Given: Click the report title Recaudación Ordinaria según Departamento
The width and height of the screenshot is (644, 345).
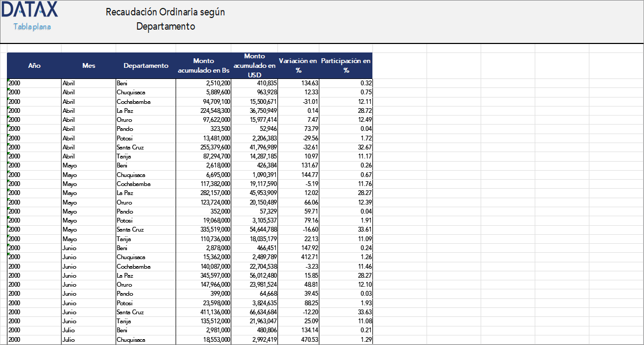Looking at the screenshot, I should click(x=165, y=17).
